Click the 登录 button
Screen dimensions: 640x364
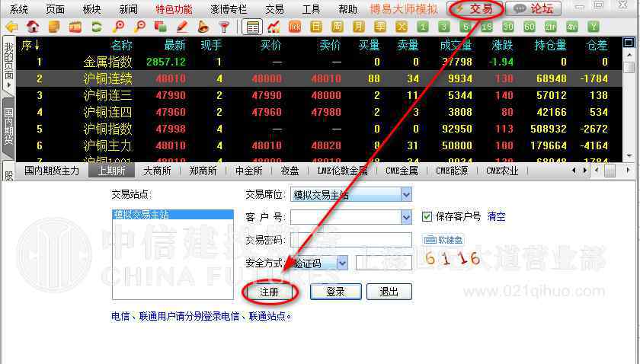coord(335,292)
